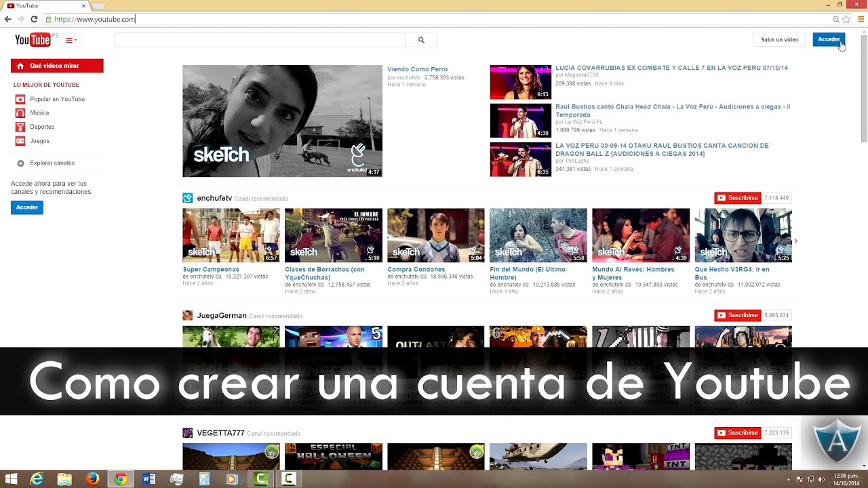The image size is (868, 488).
Task: Open File Explorer from the taskbar
Action: coord(64,479)
